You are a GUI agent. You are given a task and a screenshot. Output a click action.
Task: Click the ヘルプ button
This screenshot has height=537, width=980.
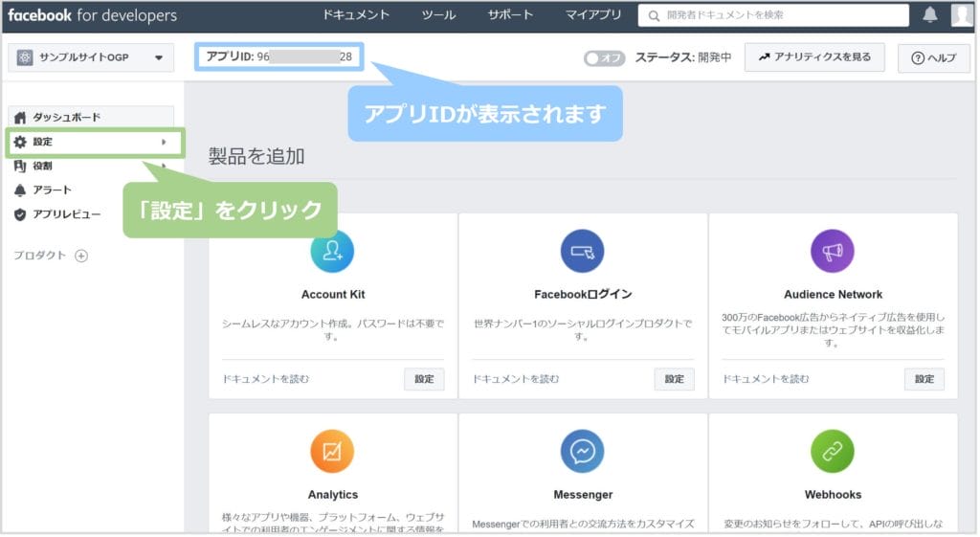click(936, 58)
